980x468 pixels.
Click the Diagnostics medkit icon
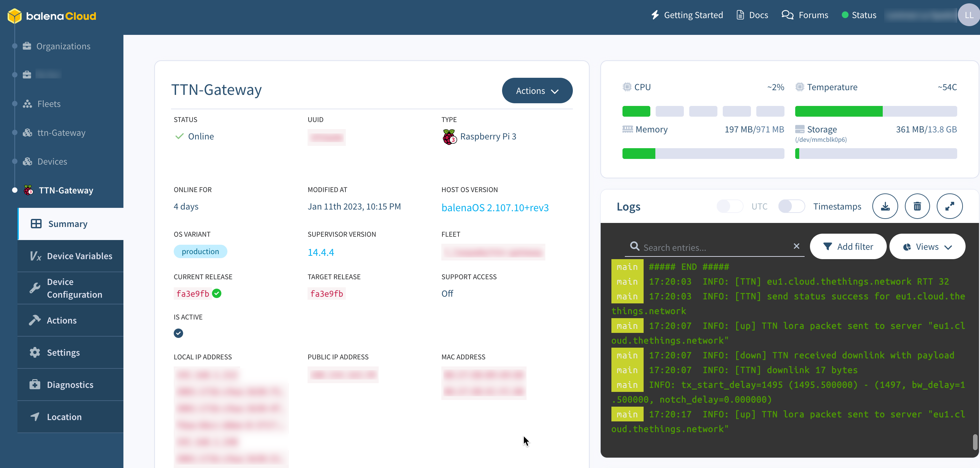tap(35, 385)
